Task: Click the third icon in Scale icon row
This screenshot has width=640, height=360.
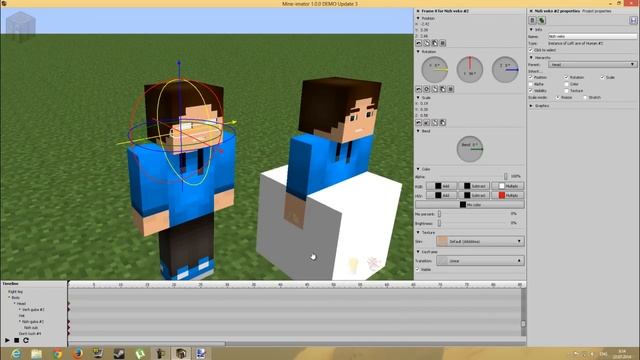Action: click(435, 122)
